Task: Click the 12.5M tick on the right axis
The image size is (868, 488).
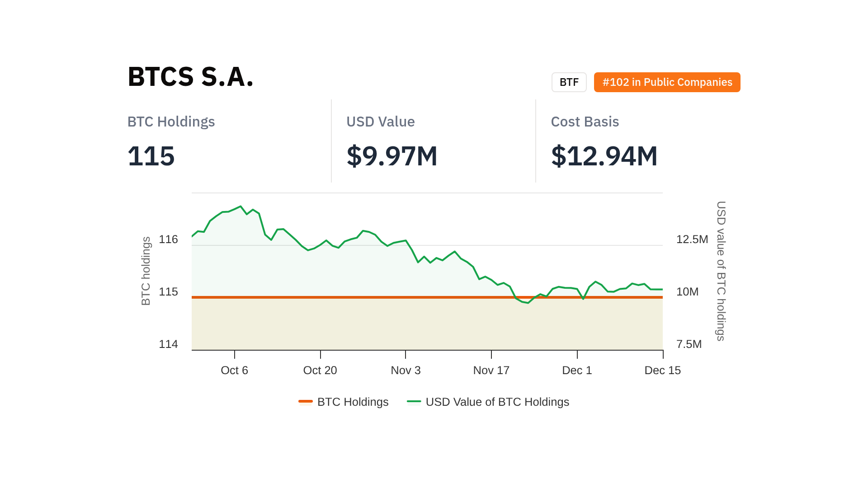Action: pyautogui.click(x=692, y=239)
